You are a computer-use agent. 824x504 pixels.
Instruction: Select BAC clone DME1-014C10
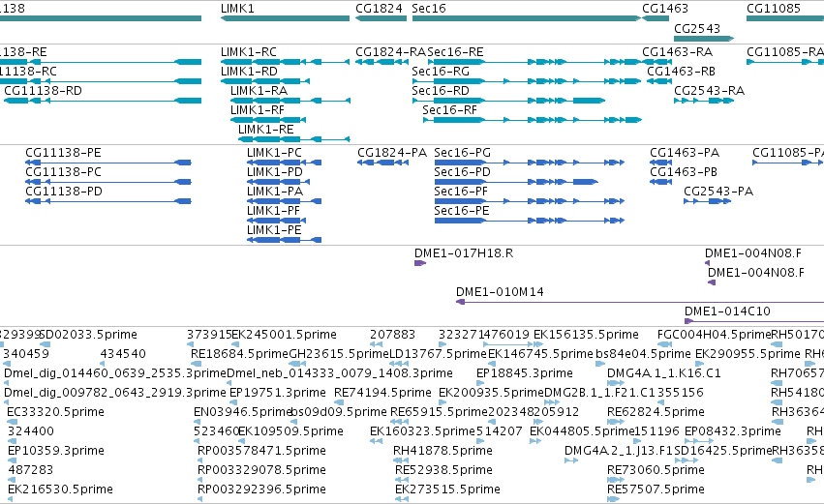click(727, 311)
